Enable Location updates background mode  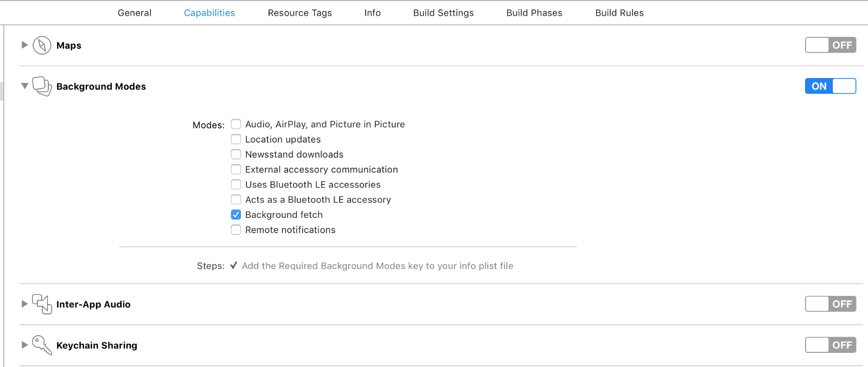(236, 139)
